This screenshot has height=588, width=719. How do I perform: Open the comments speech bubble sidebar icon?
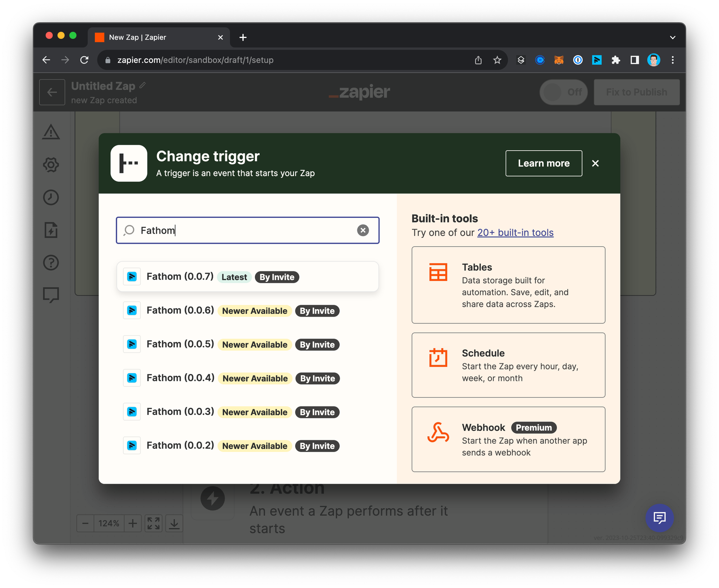(x=51, y=295)
